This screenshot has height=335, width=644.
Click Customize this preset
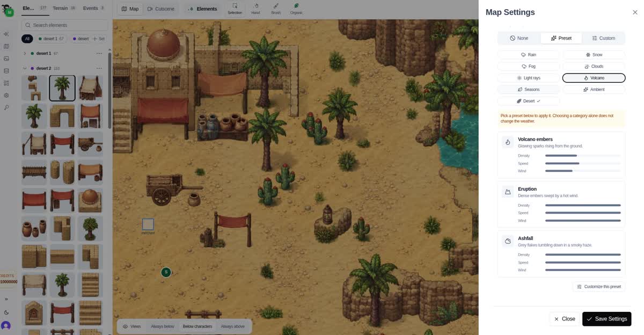coord(598,287)
